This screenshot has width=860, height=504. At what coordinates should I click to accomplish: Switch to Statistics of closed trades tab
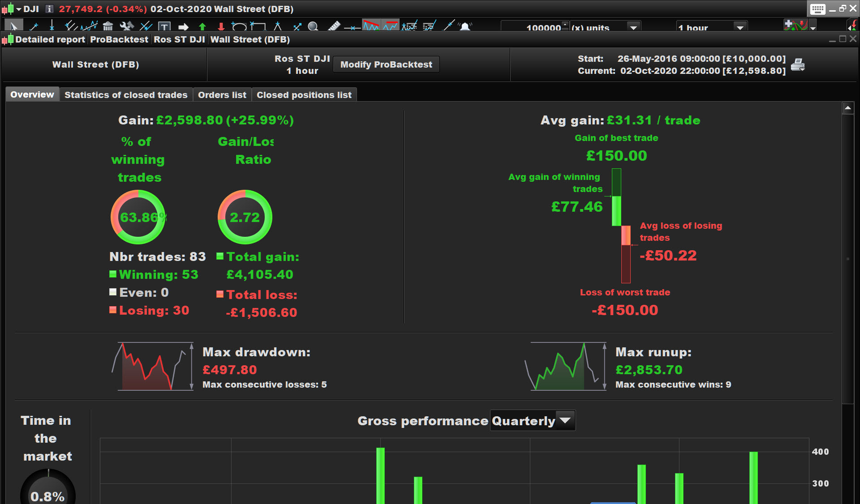pyautogui.click(x=126, y=95)
